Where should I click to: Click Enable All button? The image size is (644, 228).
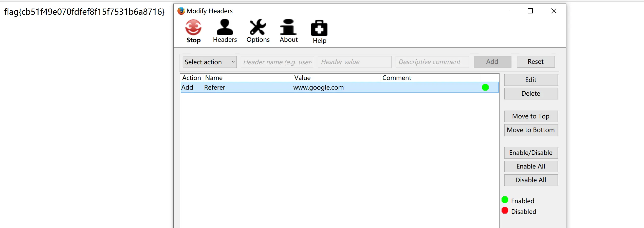[531, 166]
